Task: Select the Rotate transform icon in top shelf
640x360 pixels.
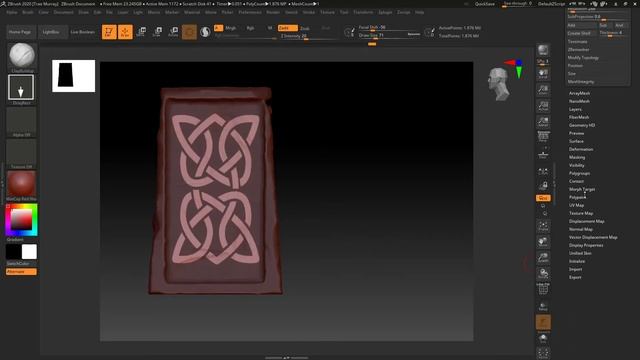Action: (173, 32)
